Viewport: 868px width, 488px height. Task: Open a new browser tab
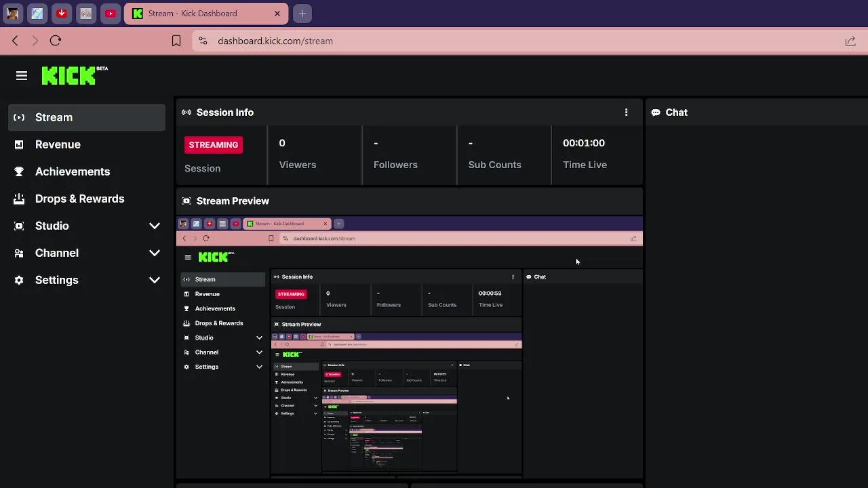302,14
